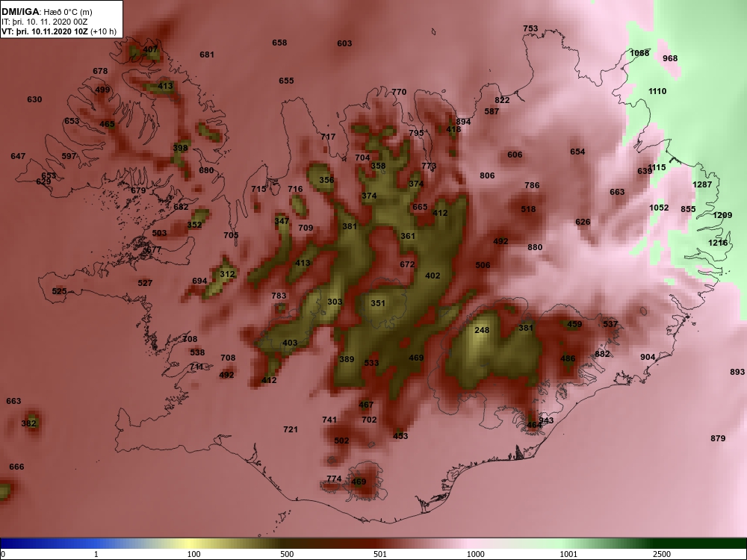Click the map value 721

[291, 429]
